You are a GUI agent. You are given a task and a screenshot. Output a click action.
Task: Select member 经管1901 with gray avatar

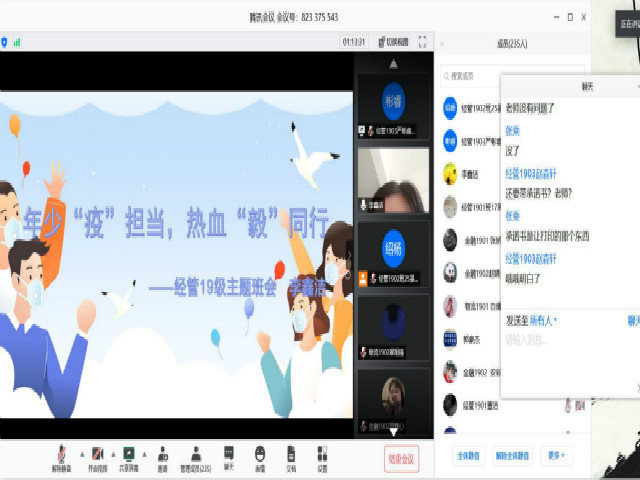(x=472, y=207)
